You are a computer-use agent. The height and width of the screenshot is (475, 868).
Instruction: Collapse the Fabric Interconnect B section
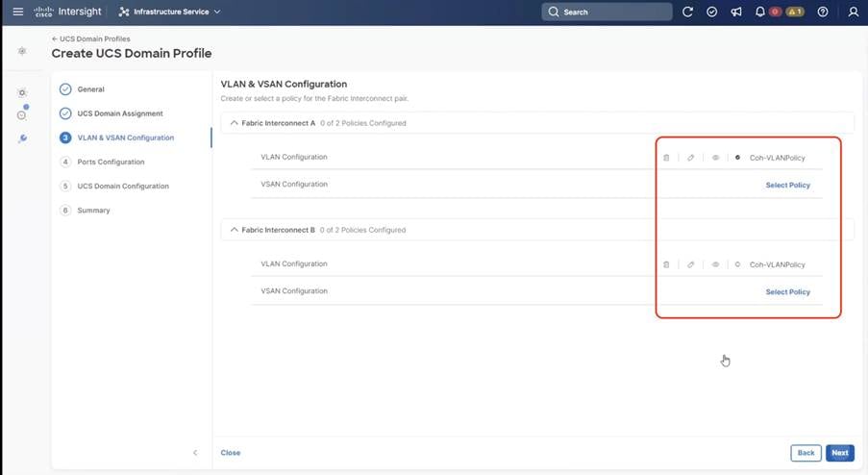235,230
